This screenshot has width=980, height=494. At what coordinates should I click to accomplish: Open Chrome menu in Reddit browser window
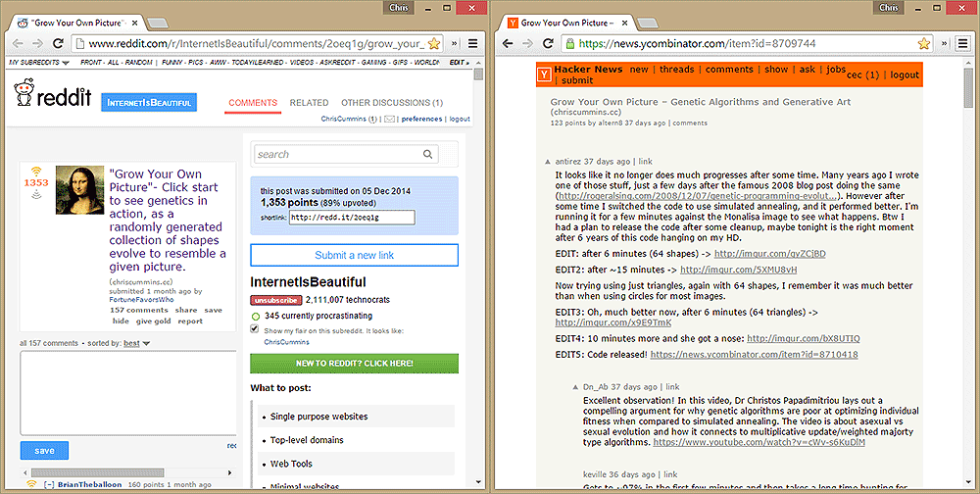point(472,44)
